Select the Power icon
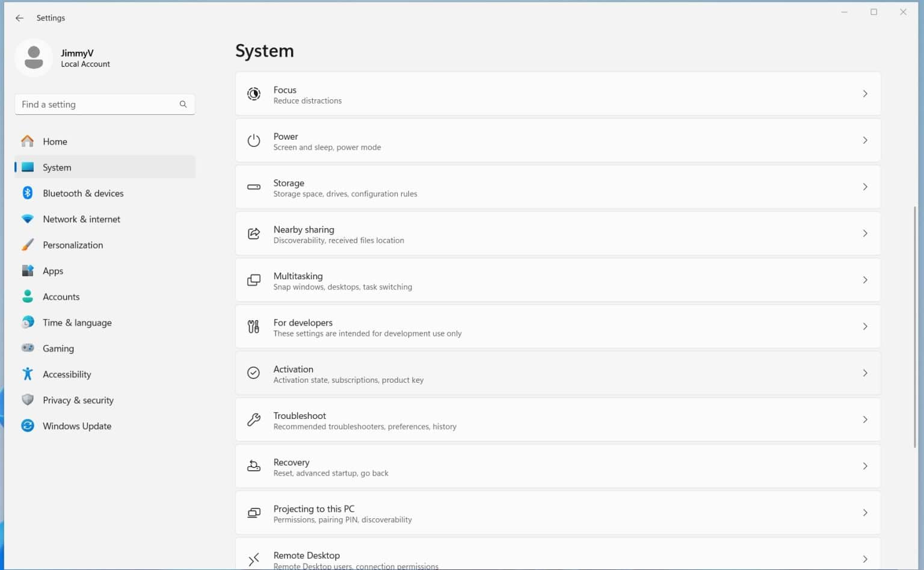 pos(253,140)
